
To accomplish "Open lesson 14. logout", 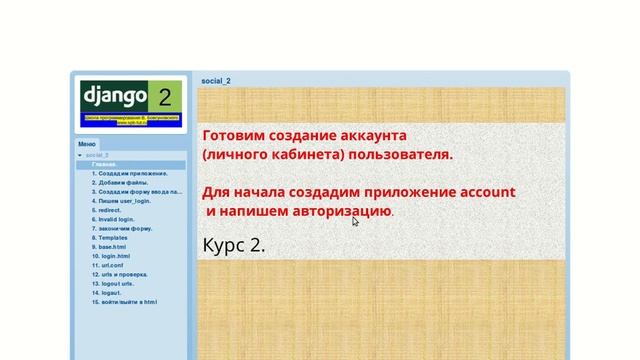I will tap(107, 293).
